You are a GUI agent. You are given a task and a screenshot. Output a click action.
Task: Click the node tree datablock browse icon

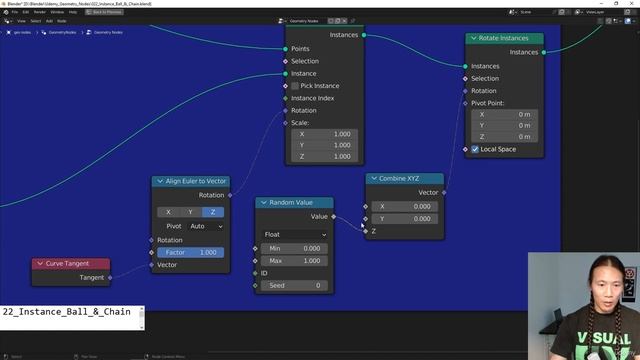pos(281,21)
